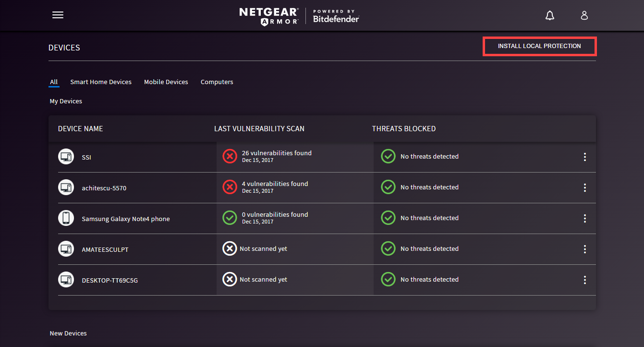Click the red vulnerability icon for SSI

click(x=230, y=156)
